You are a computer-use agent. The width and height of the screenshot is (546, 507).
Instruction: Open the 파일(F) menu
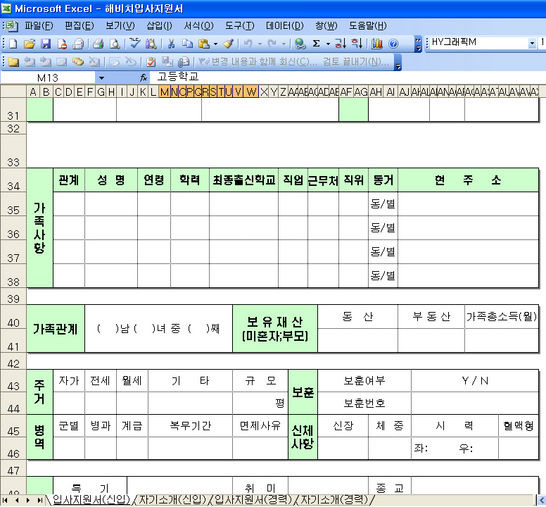coord(39,26)
